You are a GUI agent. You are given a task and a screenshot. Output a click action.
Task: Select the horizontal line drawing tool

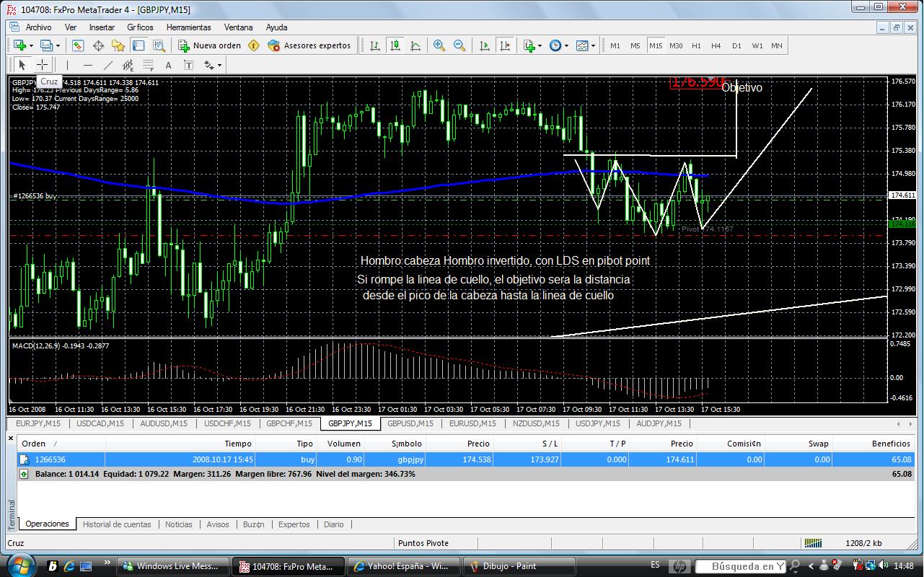pos(87,65)
